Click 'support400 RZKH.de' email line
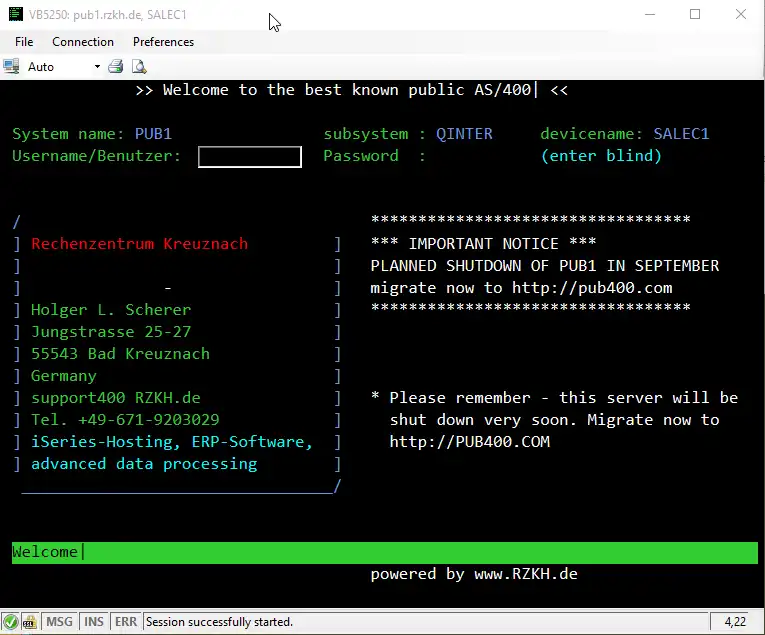Viewport: 765px width, 635px height. click(x=116, y=398)
